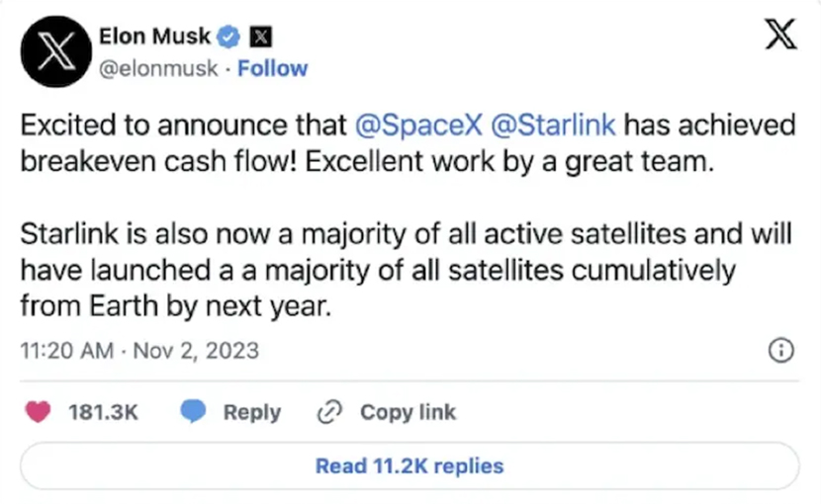Like the tweet with the heart icon
The width and height of the screenshot is (821, 504).
click(40, 412)
